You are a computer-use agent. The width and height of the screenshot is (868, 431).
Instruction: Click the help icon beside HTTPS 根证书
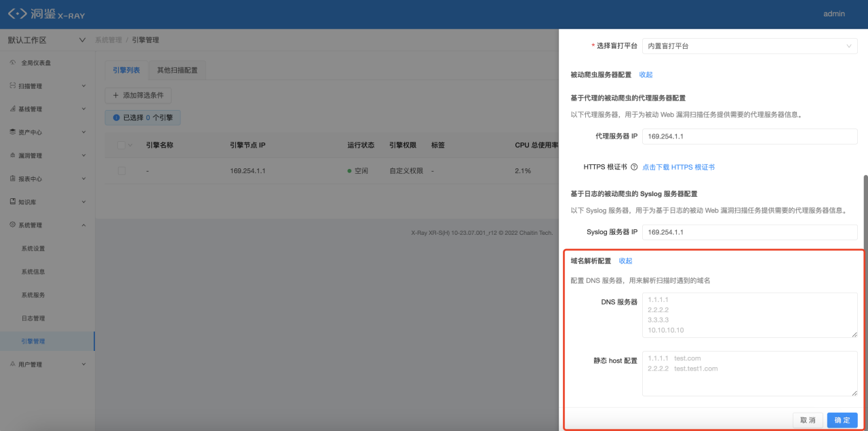[x=634, y=167]
